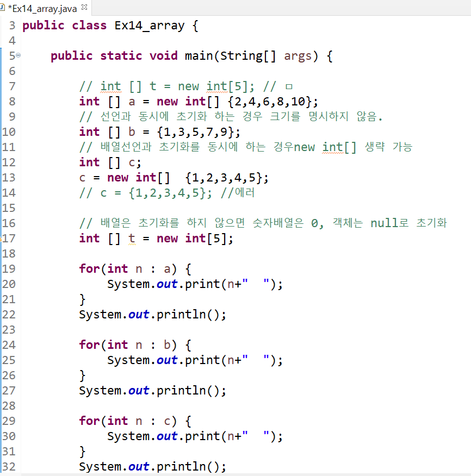Click declaration int [] c;
The height and width of the screenshot is (476, 471).
(x=110, y=162)
